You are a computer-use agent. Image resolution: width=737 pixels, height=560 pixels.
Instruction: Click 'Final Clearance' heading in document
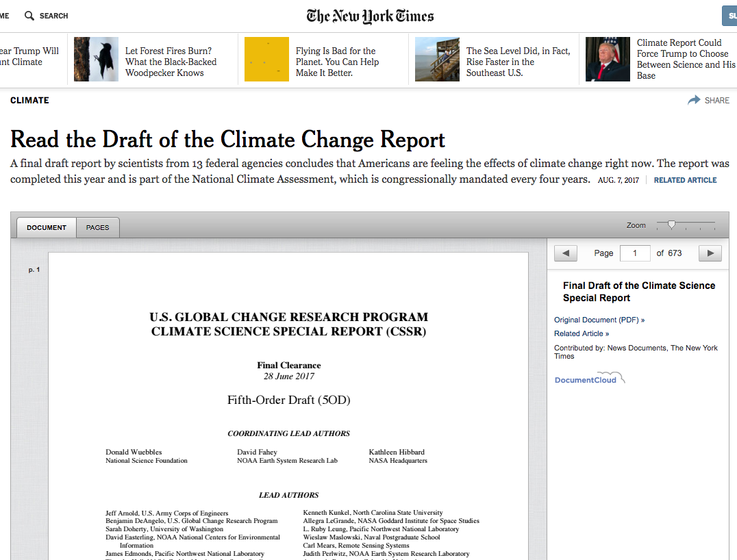pyautogui.click(x=288, y=365)
